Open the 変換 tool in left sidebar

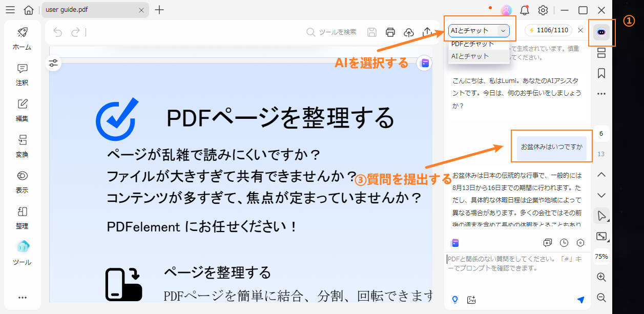(22, 146)
